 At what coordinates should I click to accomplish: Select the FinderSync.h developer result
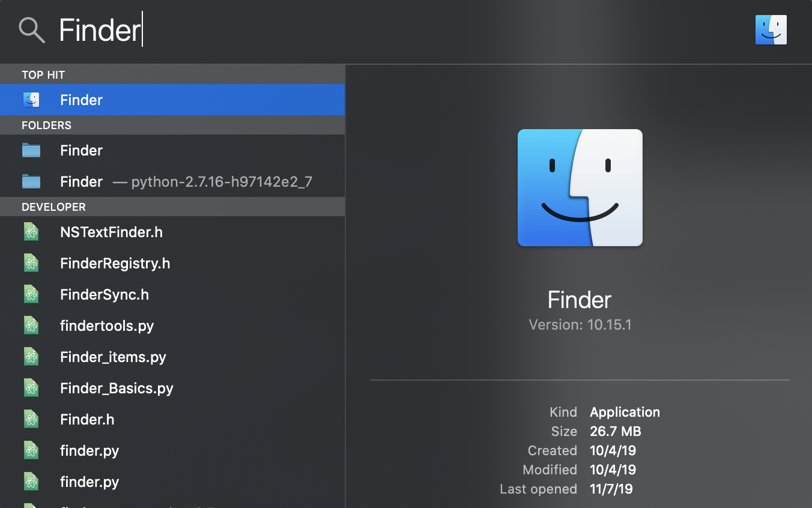172,294
